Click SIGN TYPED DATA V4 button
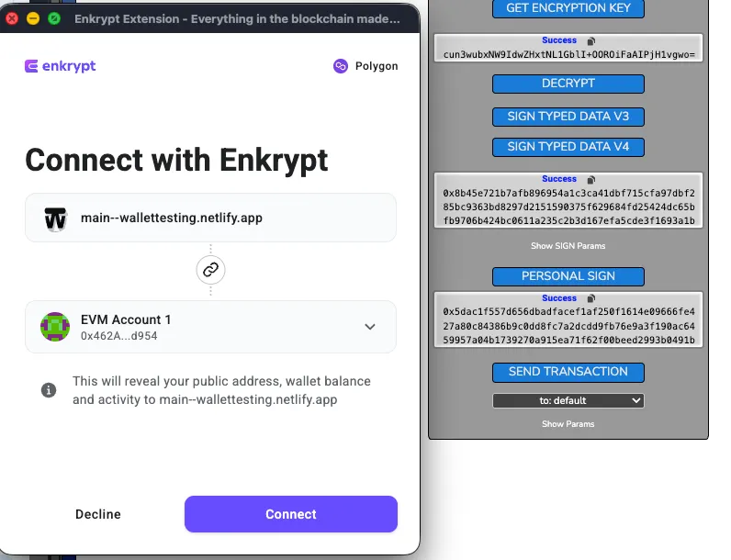Image resolution: width=731 pixels, height=560 pixels. [568, 147]
